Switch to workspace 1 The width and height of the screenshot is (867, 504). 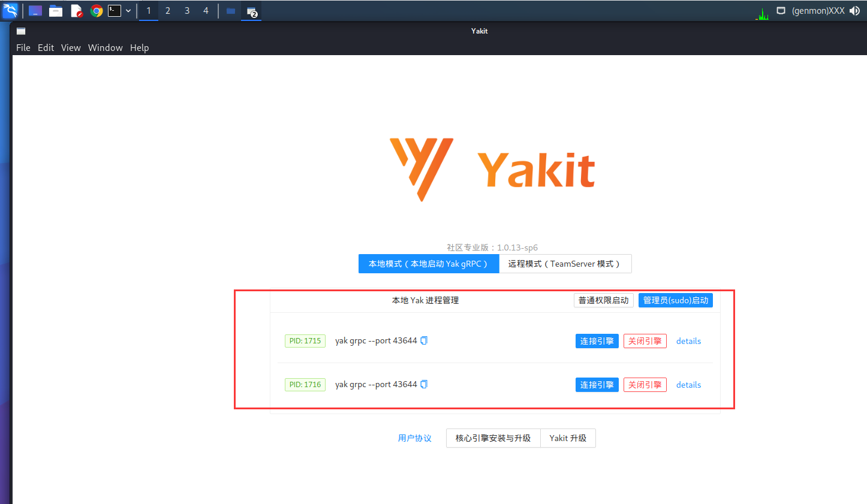click(x=149, y=11)
